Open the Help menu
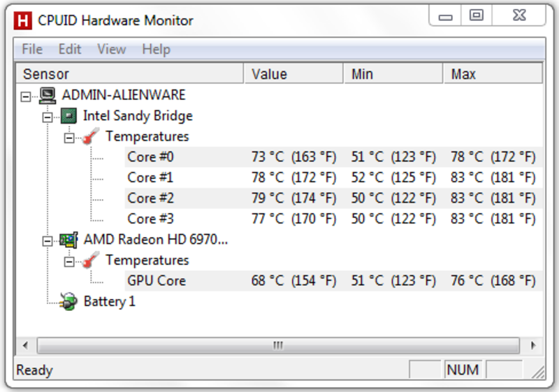 click(156, 49)
